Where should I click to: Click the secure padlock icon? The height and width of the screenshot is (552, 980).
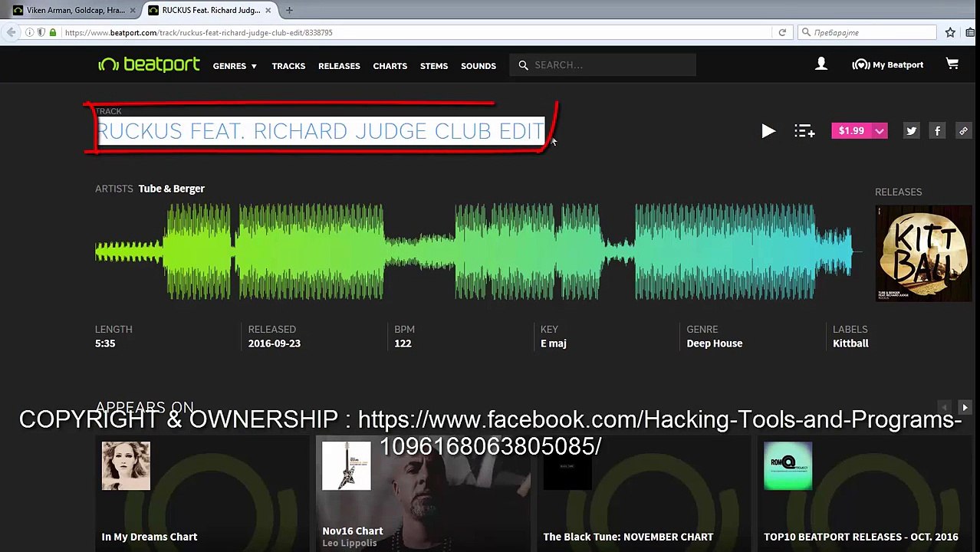(53, 32)
